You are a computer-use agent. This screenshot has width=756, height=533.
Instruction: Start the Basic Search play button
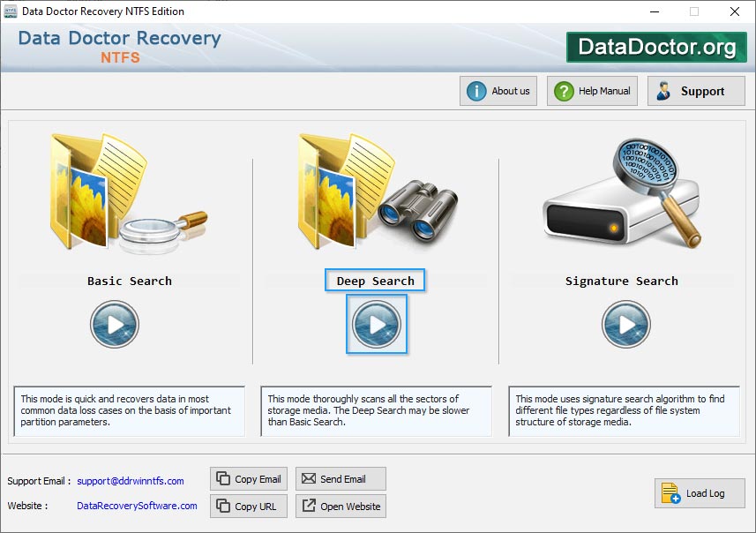click(x=115, y=324)
